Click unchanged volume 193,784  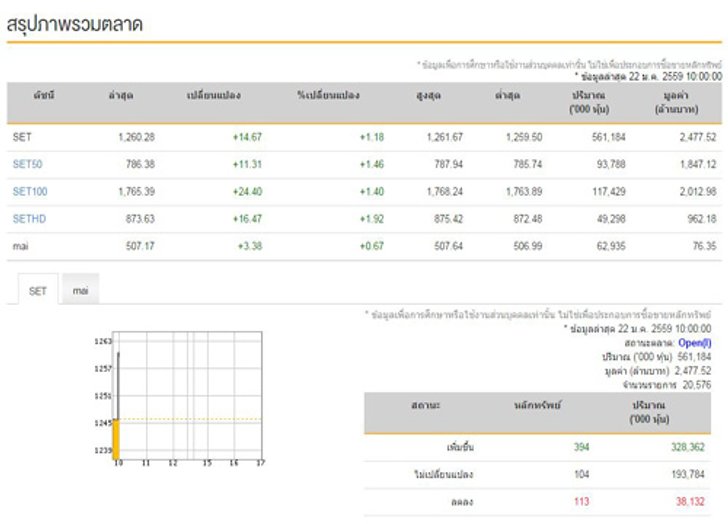(x=688, y=474)
